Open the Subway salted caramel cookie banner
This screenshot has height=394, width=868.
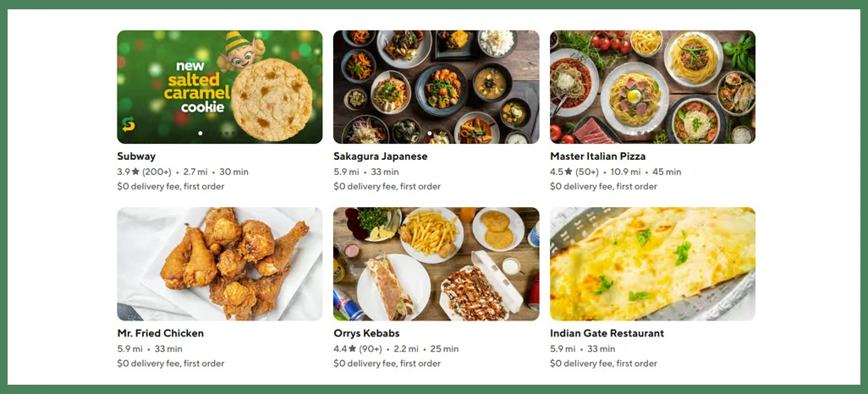(219, 86)
